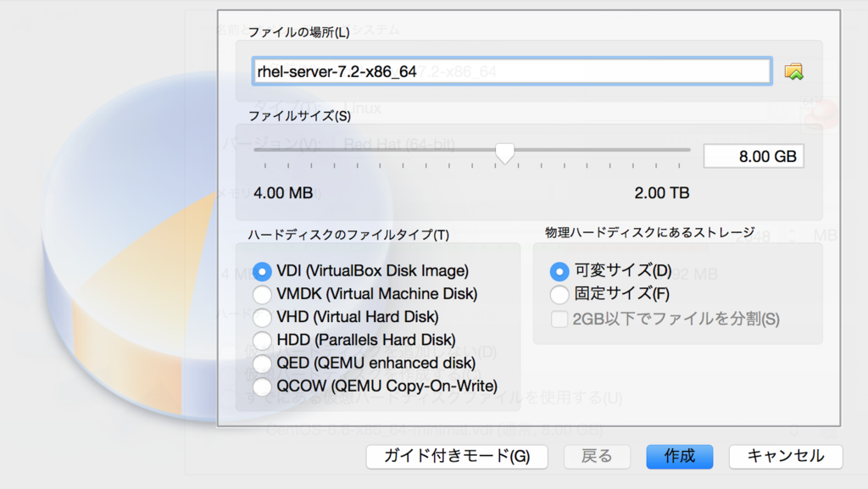
Task: Open folder browser icon beside file location
Action: (793, 71)
